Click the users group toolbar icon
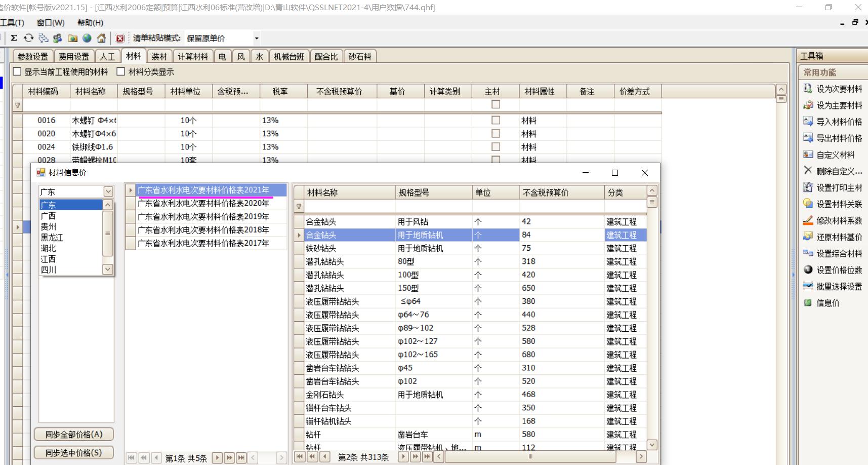 point(57,38)
